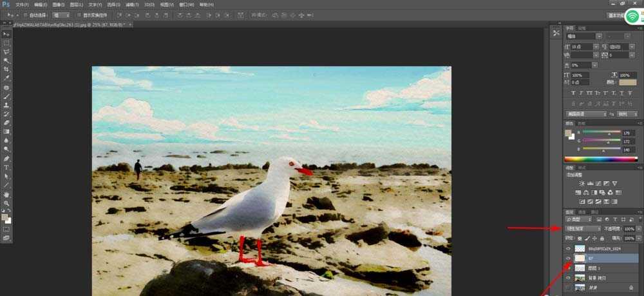Click the text layer filter T icon
The height and width of the screenshot is (296, 644).
click(615, 220)
